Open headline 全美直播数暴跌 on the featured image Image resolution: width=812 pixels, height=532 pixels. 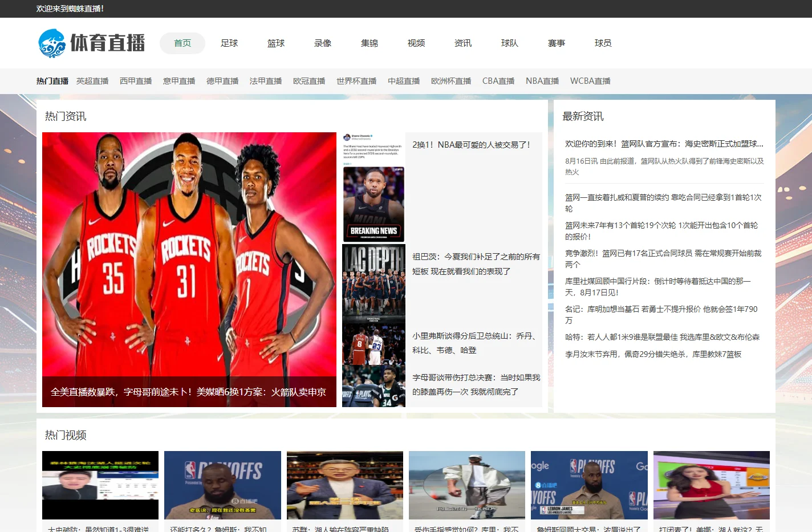pos(188,392)
